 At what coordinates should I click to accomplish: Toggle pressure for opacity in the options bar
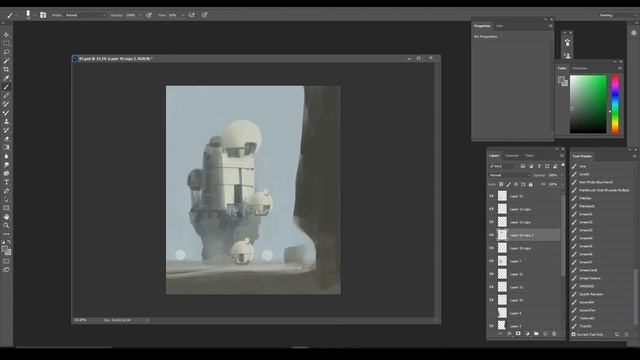(x=149, y=15)
